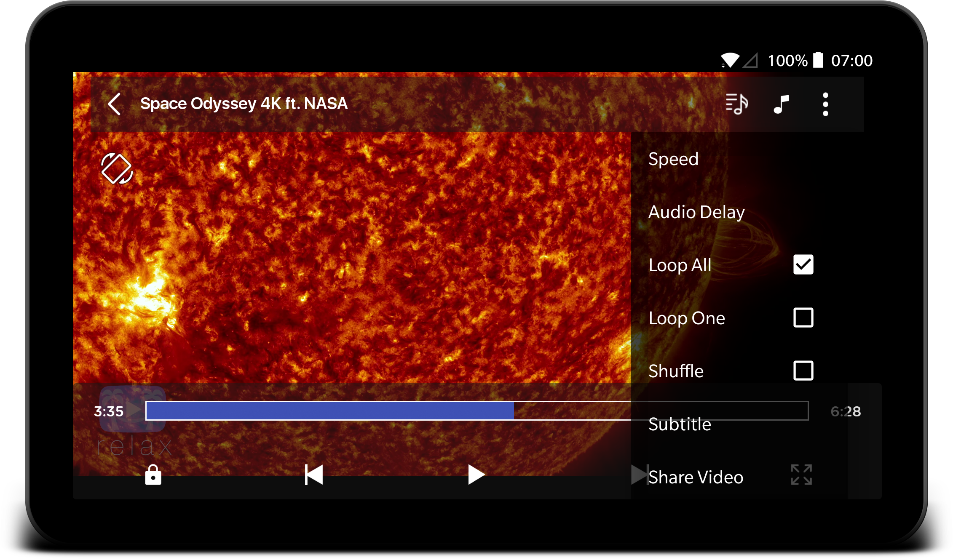Toggle fullscreen resize icon
The height and width of the screenshot is (560, 953).
coord(801,475)
